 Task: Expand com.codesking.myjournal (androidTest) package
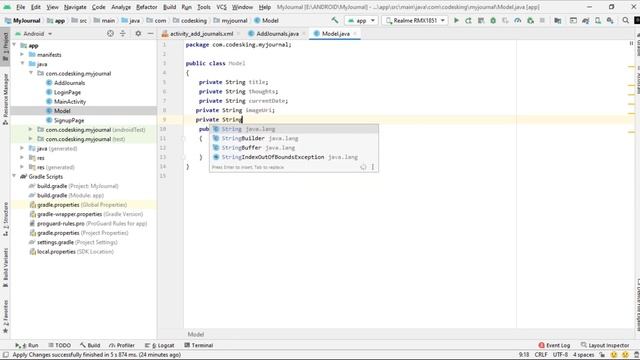coord(31,129)
